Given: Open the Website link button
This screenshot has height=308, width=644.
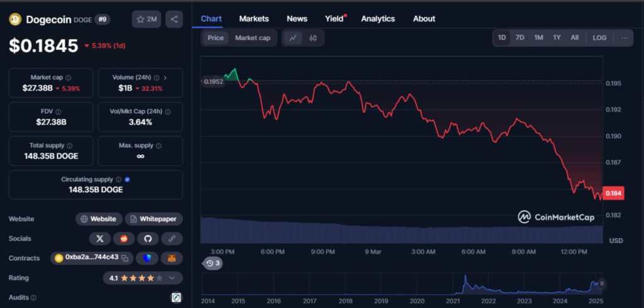Looking at the screenshot, I should click(99, 219).
